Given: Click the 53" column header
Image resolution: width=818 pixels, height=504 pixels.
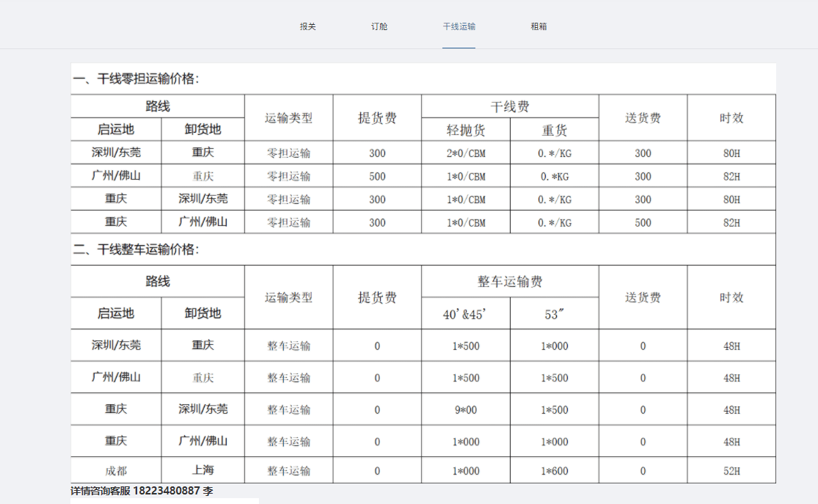Looking at the screenshot, I should (555, 313).
